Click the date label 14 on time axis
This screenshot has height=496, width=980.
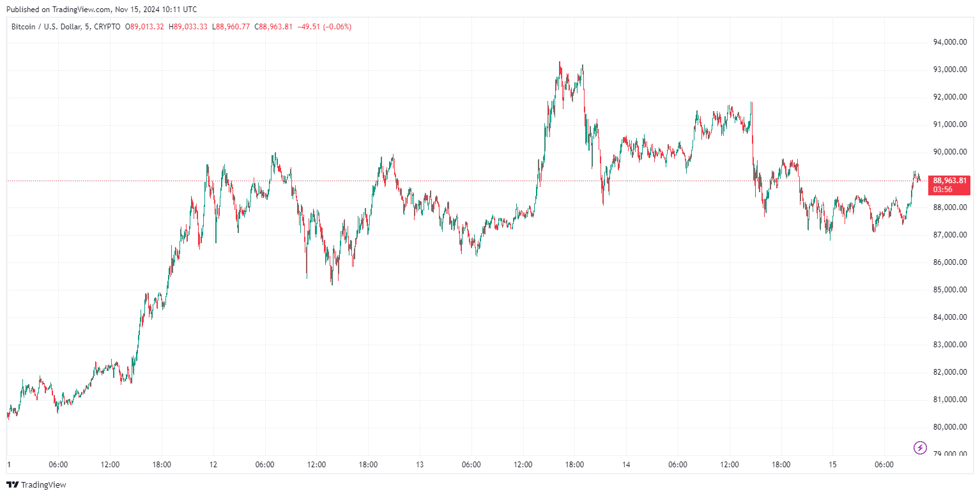[626, 465]
